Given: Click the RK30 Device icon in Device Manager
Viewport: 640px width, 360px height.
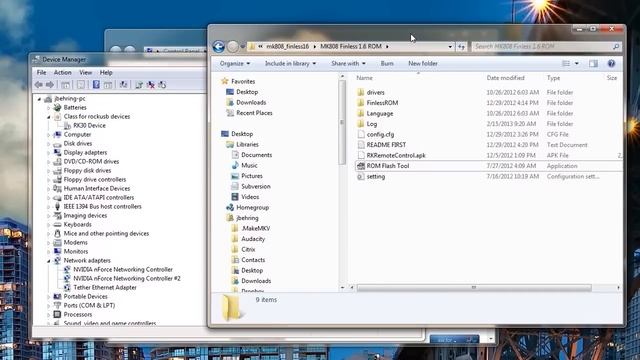Looking at the screenshot, I should 67,126.
